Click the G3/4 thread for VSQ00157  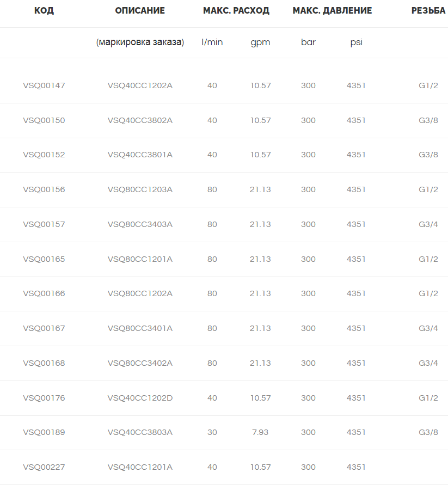pos(428,224)
